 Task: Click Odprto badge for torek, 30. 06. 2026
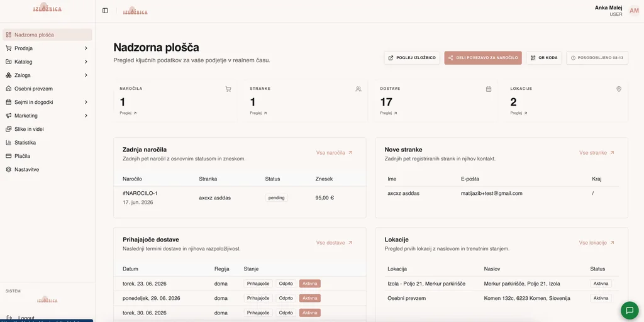pyautogui.click(x=286, y=313)
